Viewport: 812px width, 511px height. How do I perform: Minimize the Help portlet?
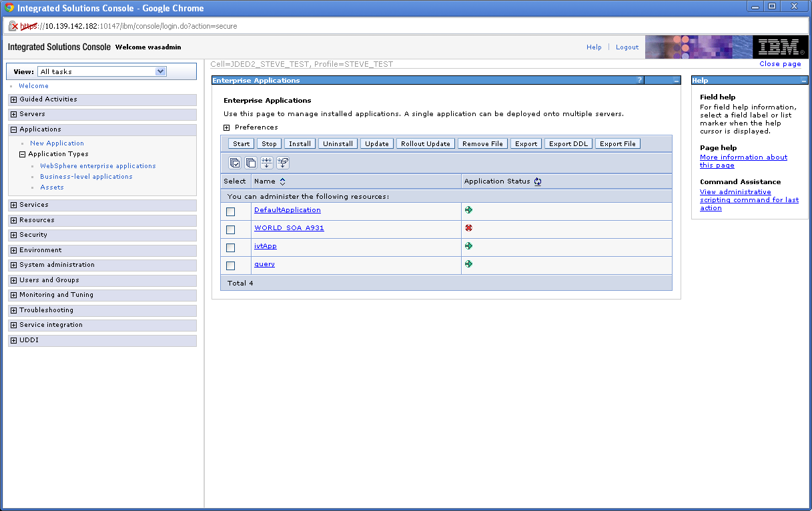pos(804,81)
